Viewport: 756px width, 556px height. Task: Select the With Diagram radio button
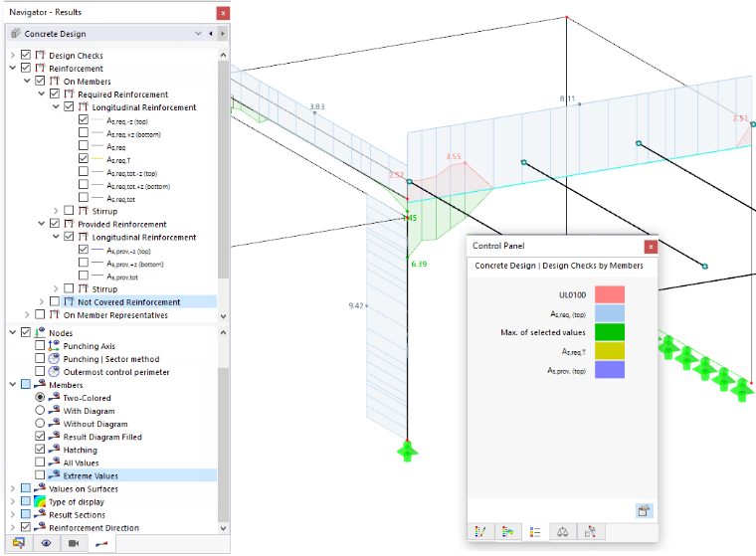tap(40, 410)
